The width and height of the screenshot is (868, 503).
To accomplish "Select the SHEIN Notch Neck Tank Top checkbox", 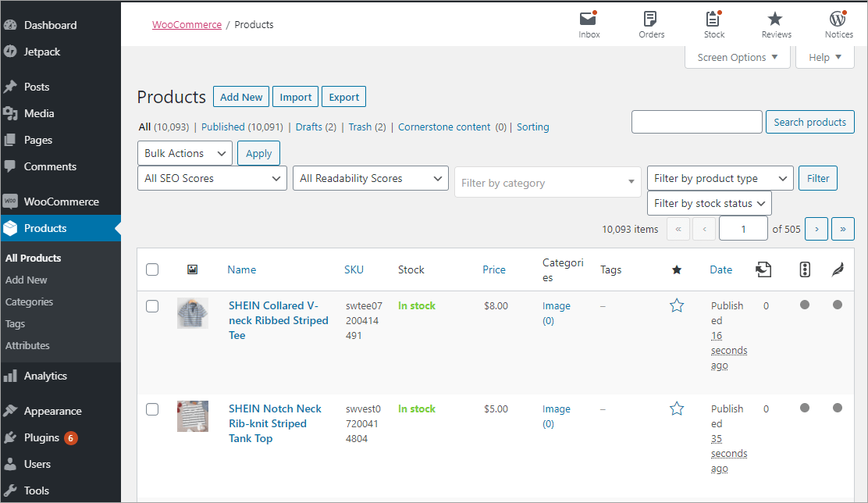I will (152, 409).
